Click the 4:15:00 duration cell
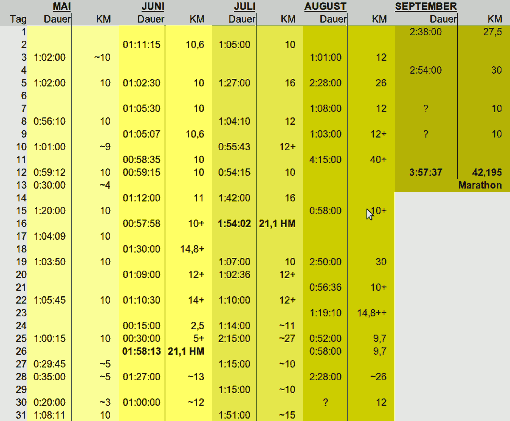This screenshot has width=510, height=421. coord(325,160)
